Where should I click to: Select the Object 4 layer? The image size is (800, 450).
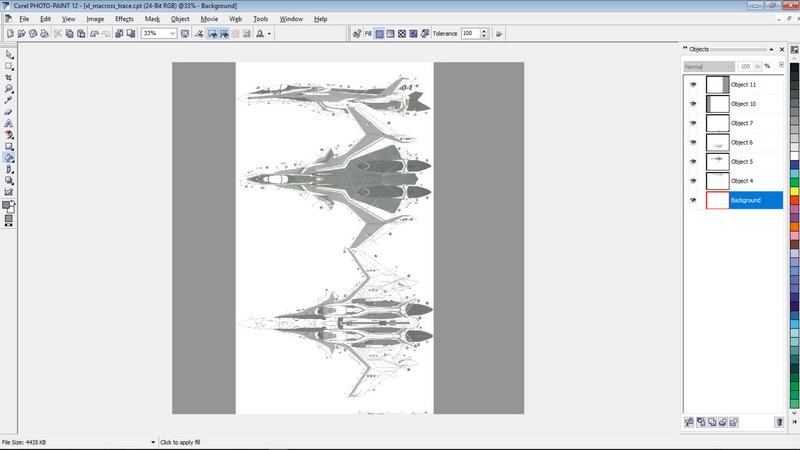click(742, 181)
